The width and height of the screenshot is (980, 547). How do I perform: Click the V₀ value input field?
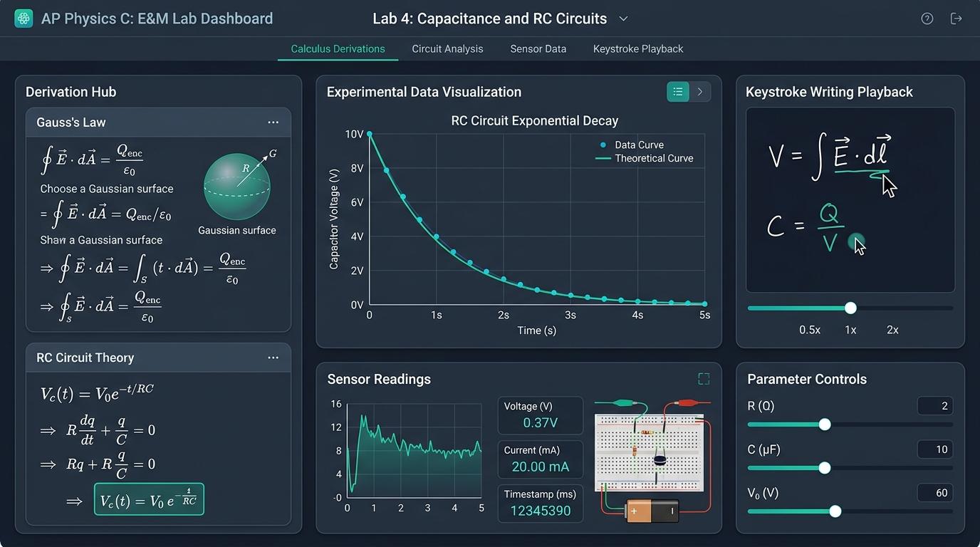pos(935,493)
